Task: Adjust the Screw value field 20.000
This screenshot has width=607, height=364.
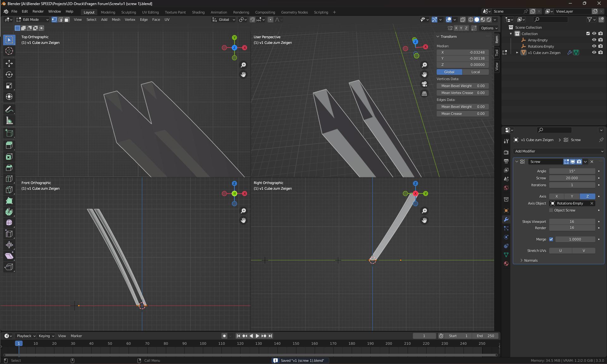Action: (x=572, y=178)
